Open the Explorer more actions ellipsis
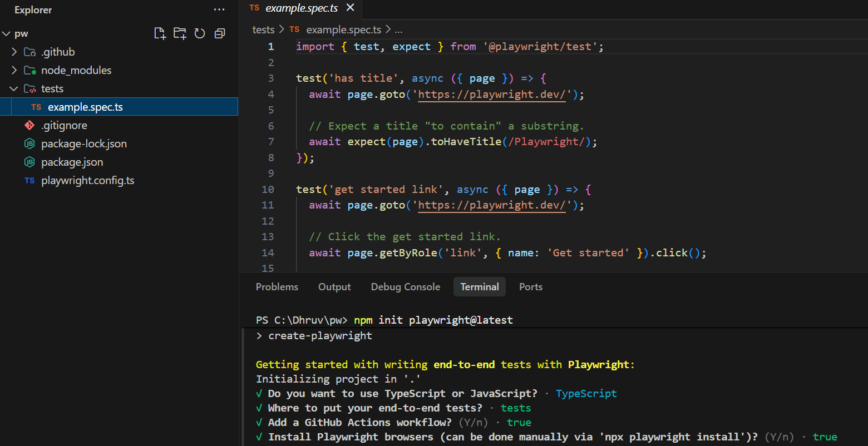The width and height of the screenshot is (868, 446). click(219, 10)
